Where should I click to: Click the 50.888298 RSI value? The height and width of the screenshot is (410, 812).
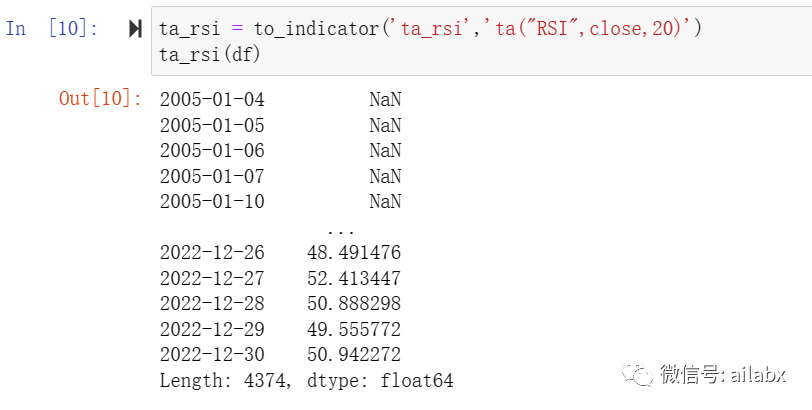click(354, 303)
